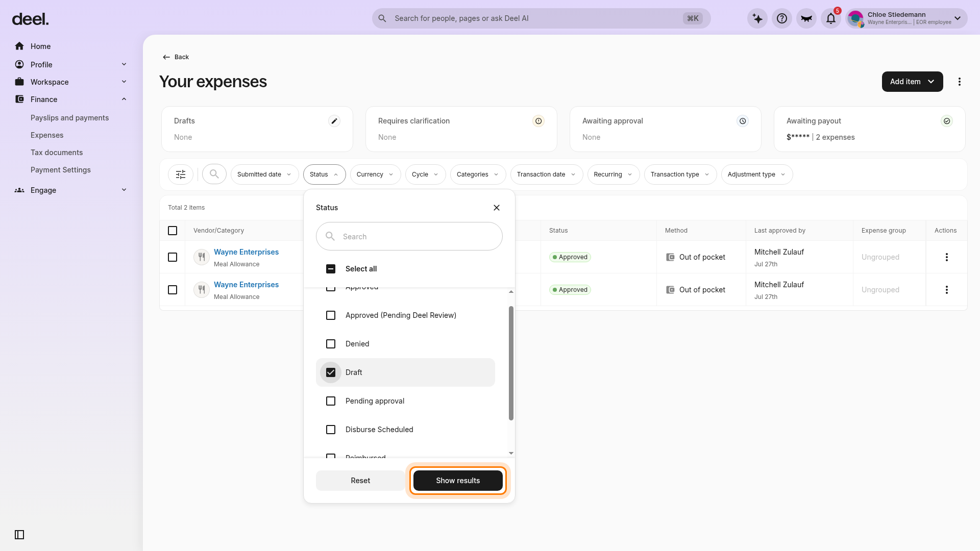980x551 pixels.
Task: Open Payment Settings page
Action: [x=61, y=170]
